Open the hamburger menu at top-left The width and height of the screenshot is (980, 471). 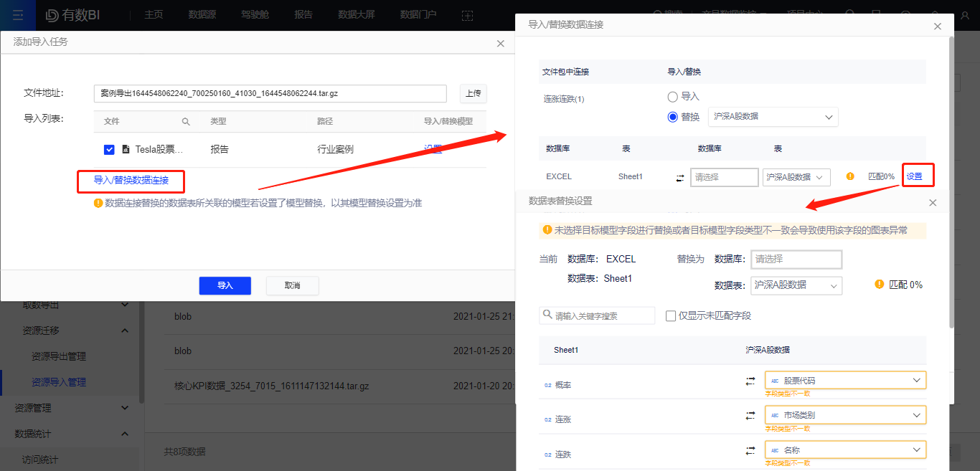pos(18,15)
